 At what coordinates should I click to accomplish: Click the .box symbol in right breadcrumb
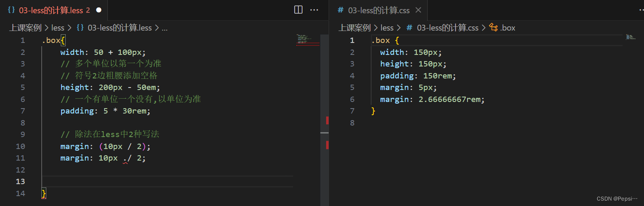tap(508, 28)
